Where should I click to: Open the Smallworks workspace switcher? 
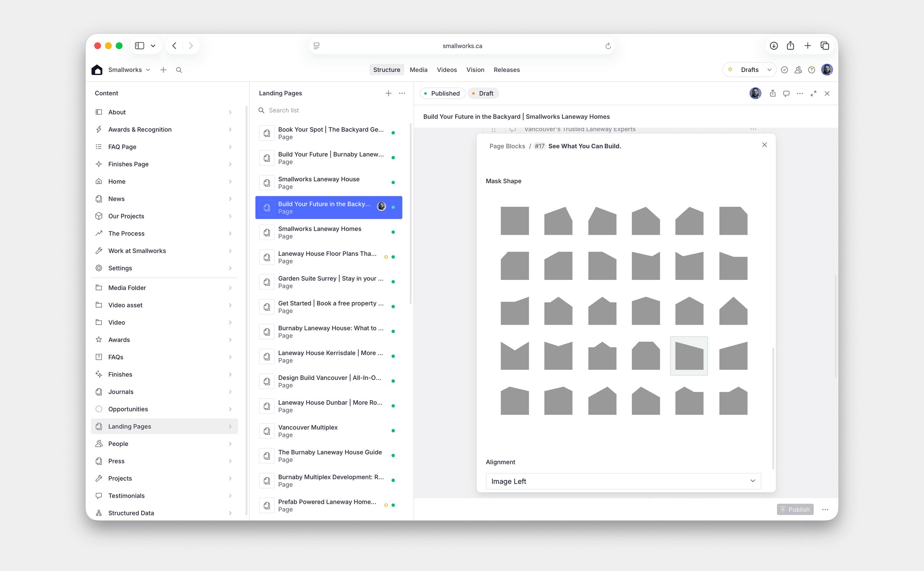[129, 70]
